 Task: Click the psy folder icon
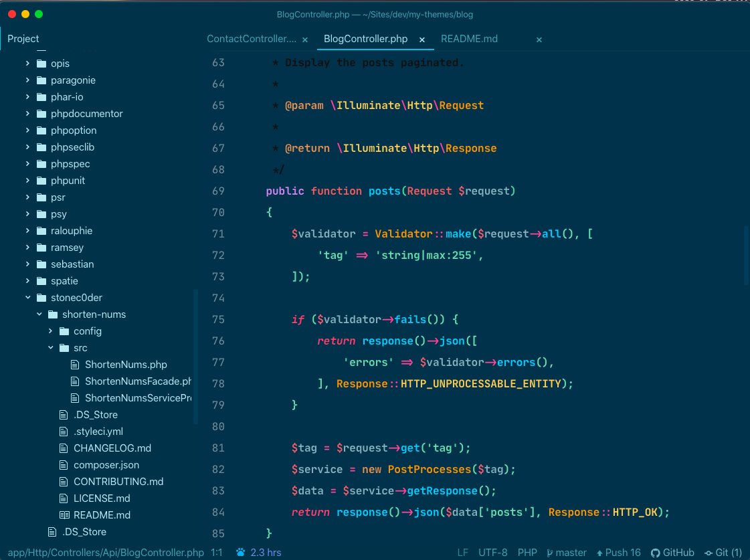point(41,214)
